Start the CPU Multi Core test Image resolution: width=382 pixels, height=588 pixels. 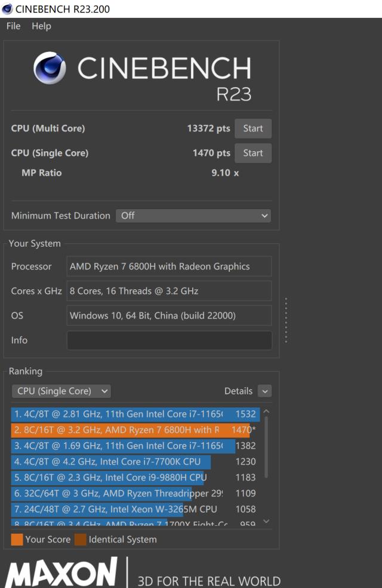pos(253,128)
